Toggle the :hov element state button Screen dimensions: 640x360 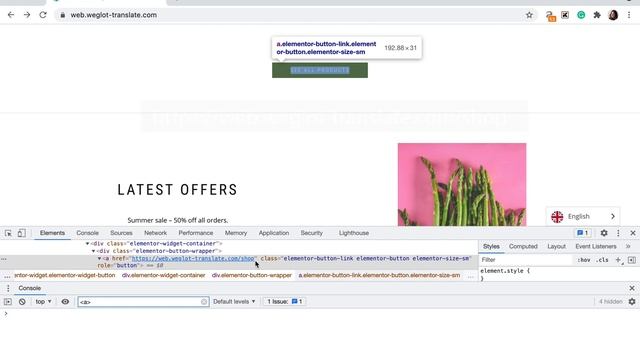[584, 260]
